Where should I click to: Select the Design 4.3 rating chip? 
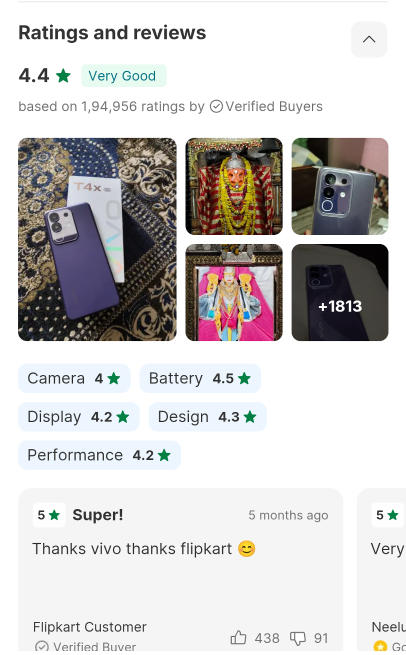207,417
